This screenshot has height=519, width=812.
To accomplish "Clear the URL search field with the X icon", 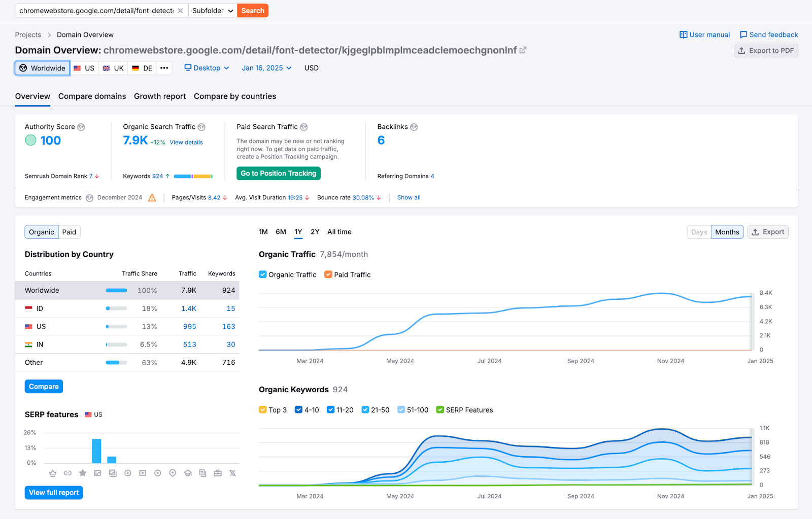I will pyautogui.click(x=180, y=11).
